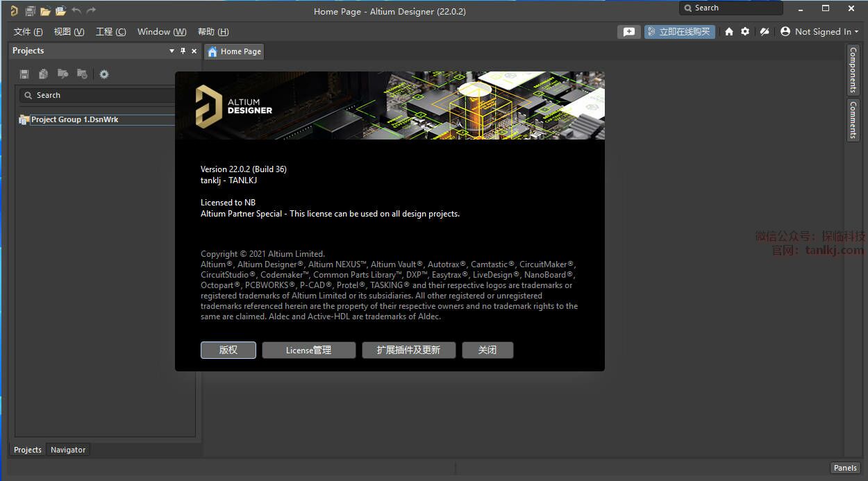Click the Project Group 1.DsnWrk workspace icon

click(24, 119)
